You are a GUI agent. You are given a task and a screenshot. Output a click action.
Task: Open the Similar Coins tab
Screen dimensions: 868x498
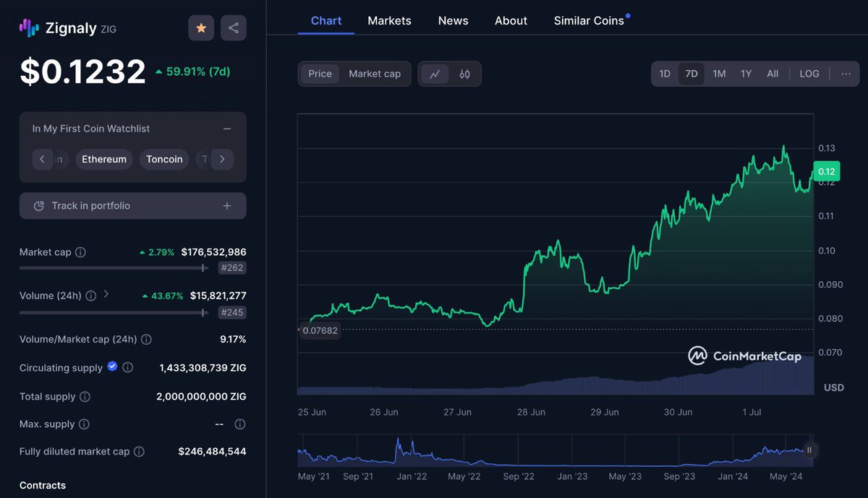tap(589, 21)
